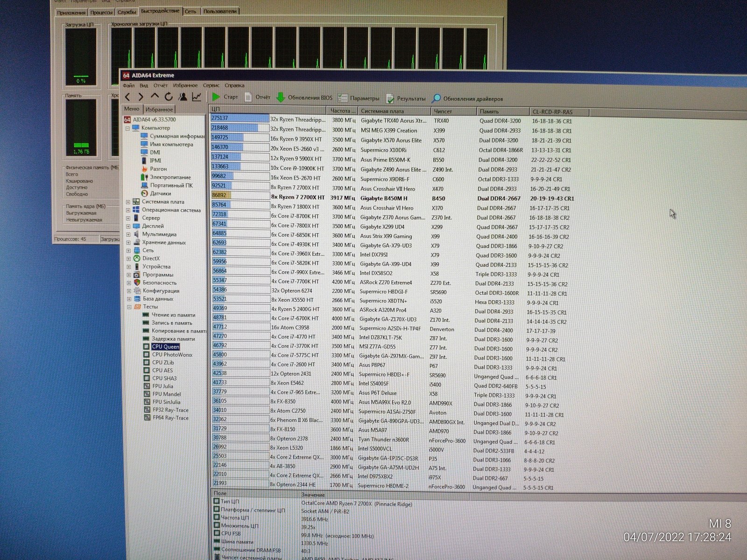
Task: Open the report wizard person icon
Action: (x=183, y=97)
